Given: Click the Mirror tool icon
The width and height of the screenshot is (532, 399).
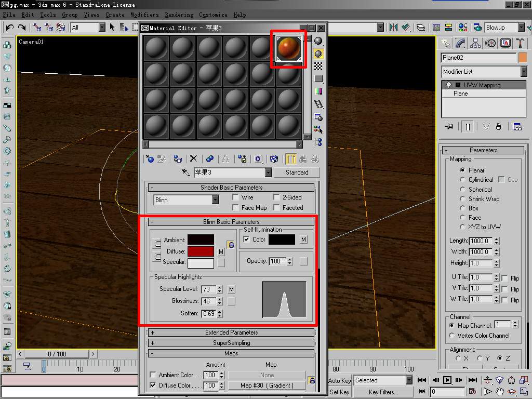Looking at the screenshot, I should [x=393, y=27].
